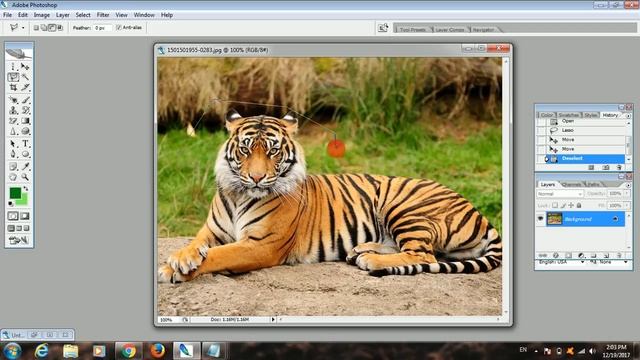Select the Notes tool

coord(13,167)
